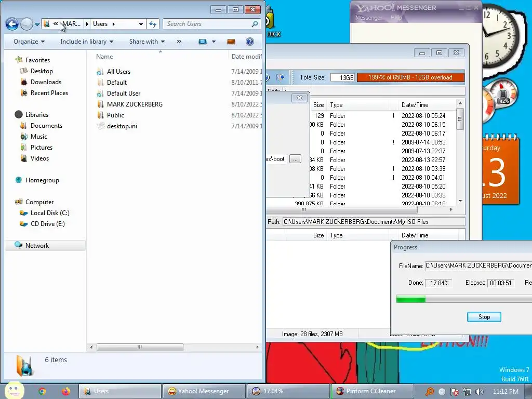Click the My ISO Files path field
The width and height of the screenshot is (532, 399).
coord(374,222)
